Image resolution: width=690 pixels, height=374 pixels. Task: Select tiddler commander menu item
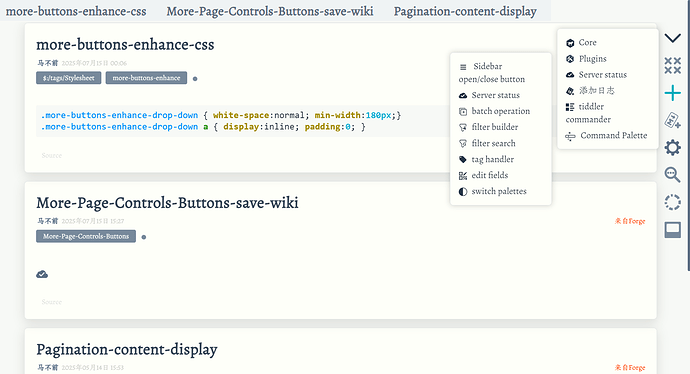coord(588,113)
